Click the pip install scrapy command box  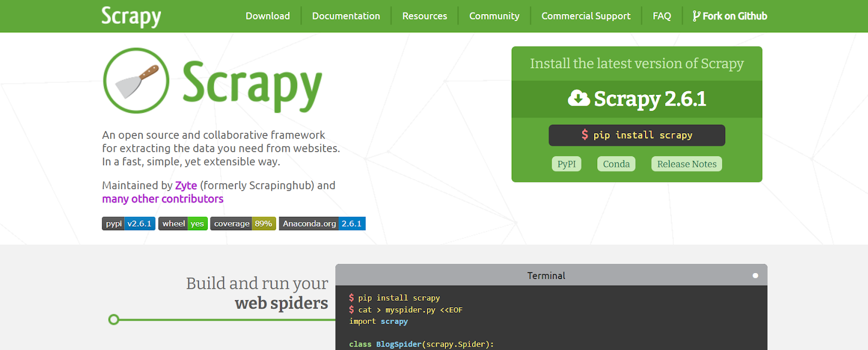pos(637,135)
